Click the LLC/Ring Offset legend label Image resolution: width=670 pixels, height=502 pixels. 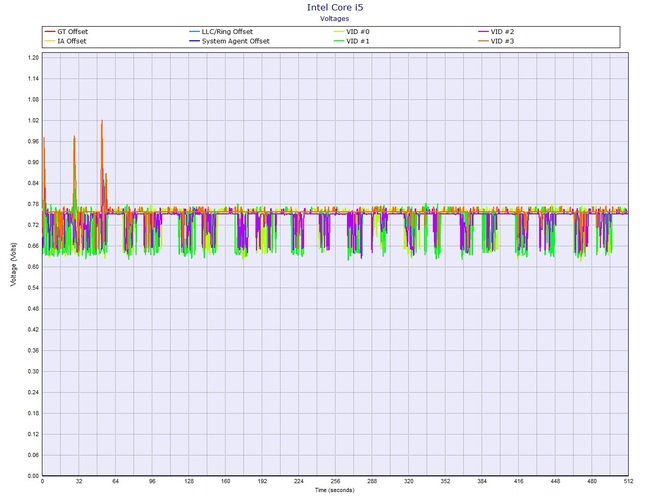pyautogui.click(x=227, y=32)
